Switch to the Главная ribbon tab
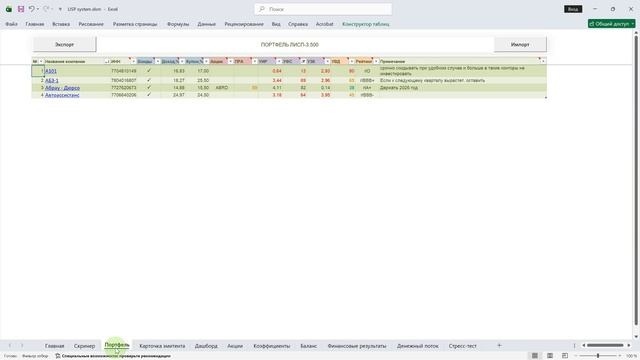The width and height of the screenshot is (640, 360). tap(35, 24)
